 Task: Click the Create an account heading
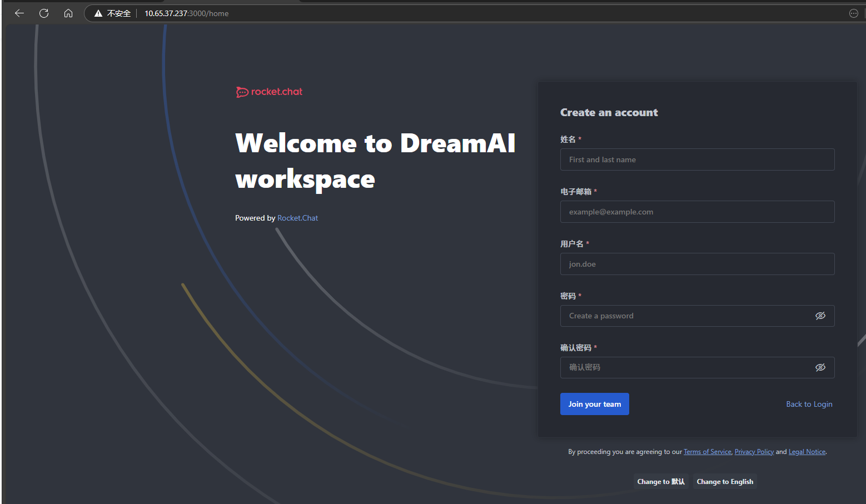[x=609, y=112]
